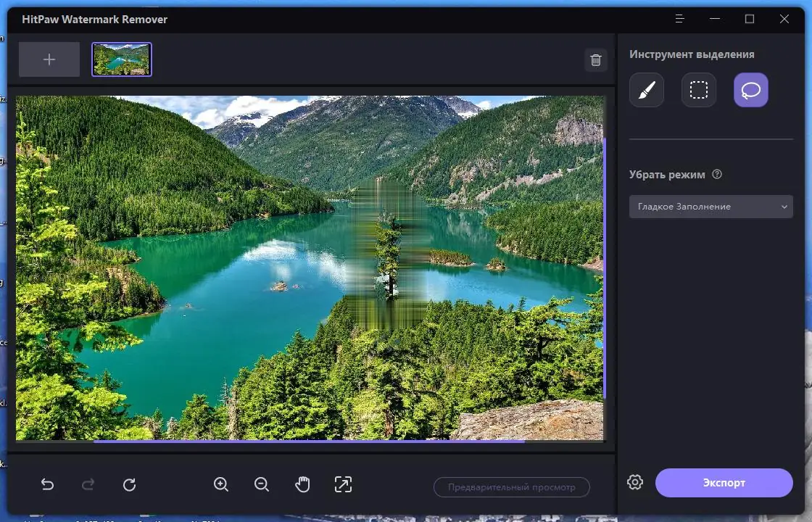Screen dimensions: 812x522
Task: Minimize the HitPaw Watermark Remover window
Action: tap(715, 19)
